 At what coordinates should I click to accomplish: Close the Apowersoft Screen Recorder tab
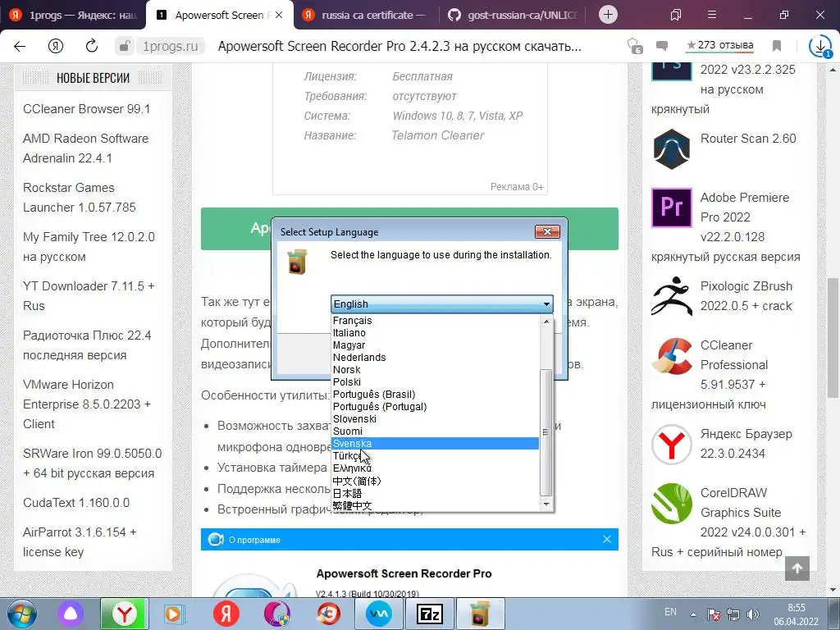click(x=279, y=15)
